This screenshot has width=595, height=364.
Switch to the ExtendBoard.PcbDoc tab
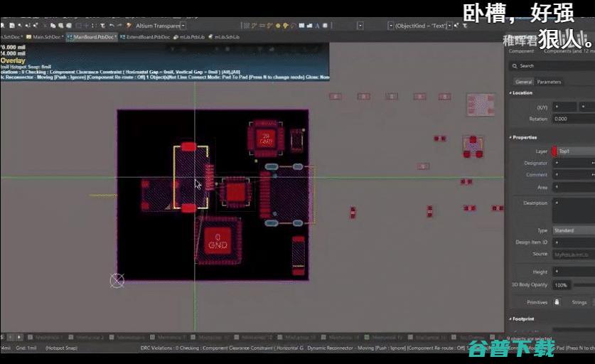pyautogui.click(x=145, y=37)
